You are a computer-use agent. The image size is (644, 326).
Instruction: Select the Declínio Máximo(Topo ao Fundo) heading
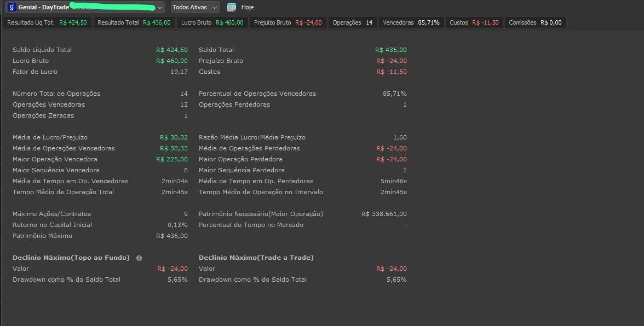tap(71, 258)
